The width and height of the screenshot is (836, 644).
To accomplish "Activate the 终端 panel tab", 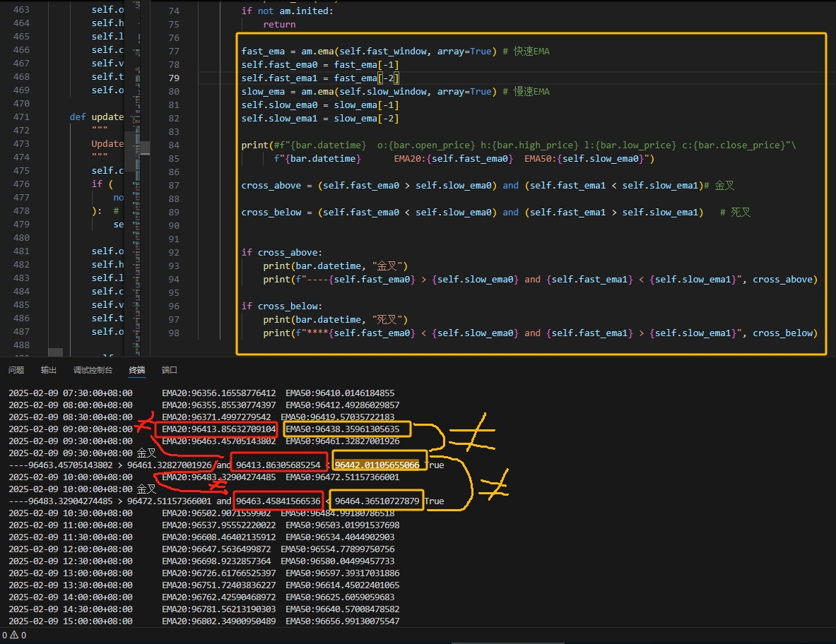I will point(137,370).
